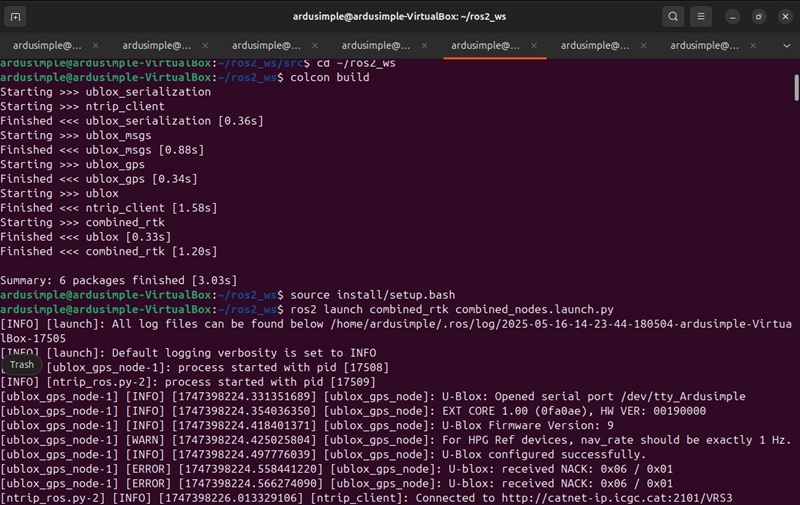This screenshot has width=800, height=505.
Task: Select the third ardusimple tab
Action: tap(265, 46)
